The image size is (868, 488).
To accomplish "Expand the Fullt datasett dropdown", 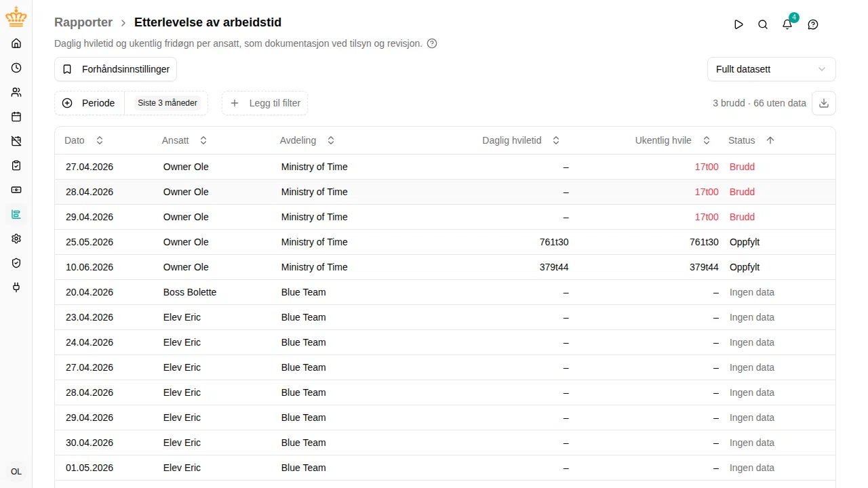I will click(x=771, y=69).
